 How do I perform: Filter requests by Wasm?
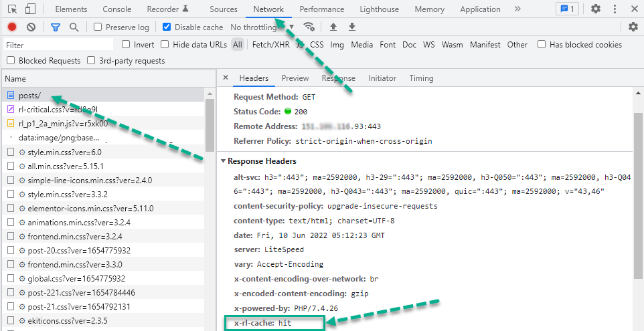452,45
